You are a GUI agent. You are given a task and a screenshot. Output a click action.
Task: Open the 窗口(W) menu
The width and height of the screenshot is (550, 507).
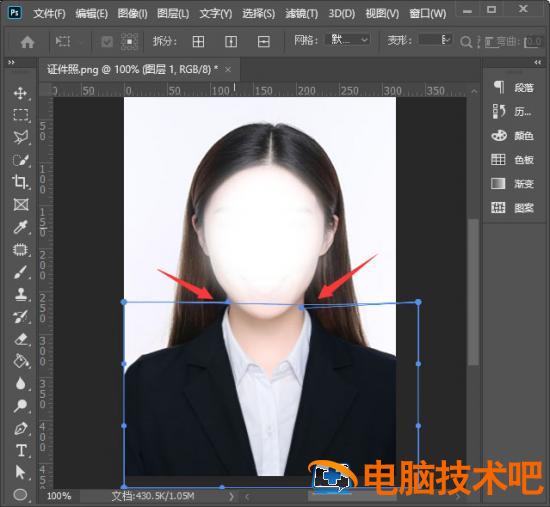(428, 14)
